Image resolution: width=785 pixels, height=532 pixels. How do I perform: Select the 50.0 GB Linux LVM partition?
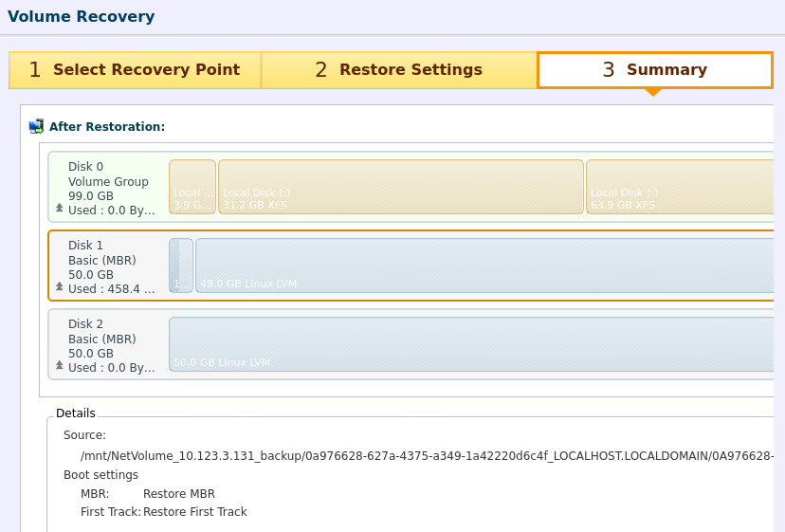470,344
